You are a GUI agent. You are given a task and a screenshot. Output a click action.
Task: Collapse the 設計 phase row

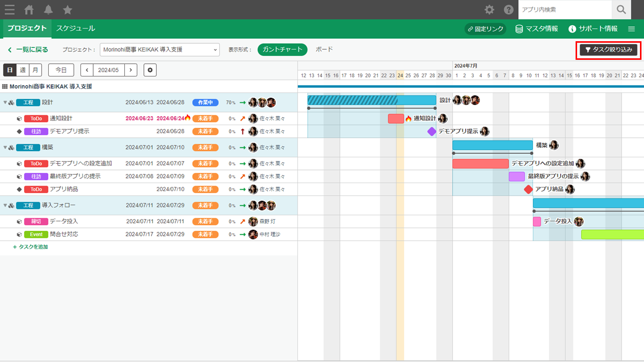pos(6,103)
